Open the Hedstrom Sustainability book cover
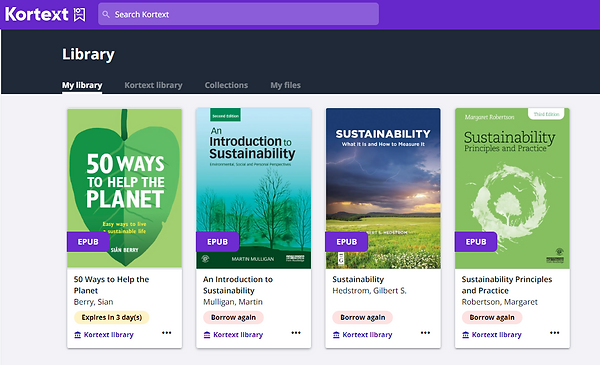Viewport: 600px width, 365px height. point(383,188)
